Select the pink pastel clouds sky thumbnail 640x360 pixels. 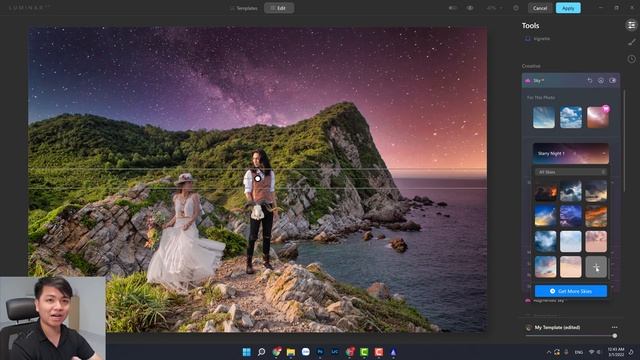click(x=596, y=242)
